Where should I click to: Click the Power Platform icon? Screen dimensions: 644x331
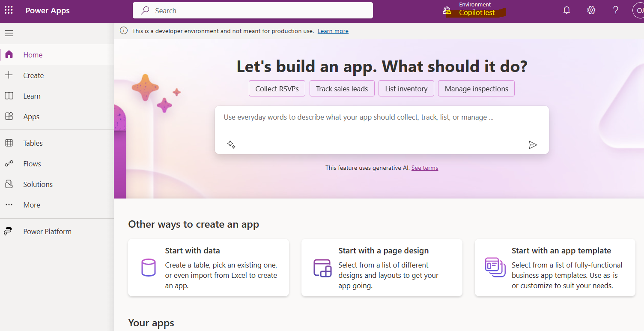[x=8, y=231]
